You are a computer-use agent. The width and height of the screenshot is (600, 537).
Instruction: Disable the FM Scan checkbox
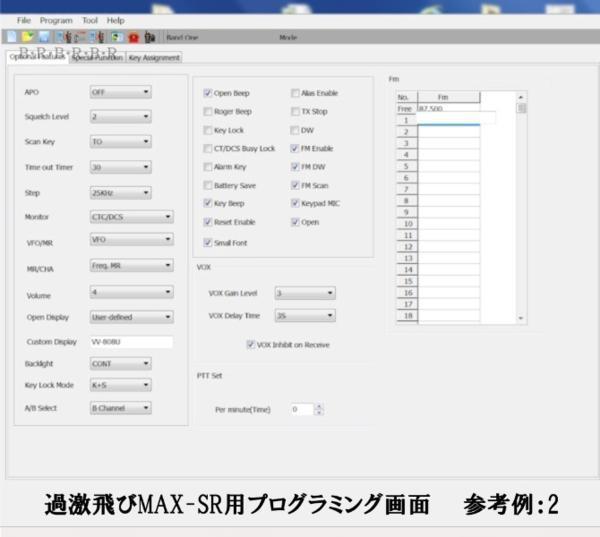[x=294, y=185]
